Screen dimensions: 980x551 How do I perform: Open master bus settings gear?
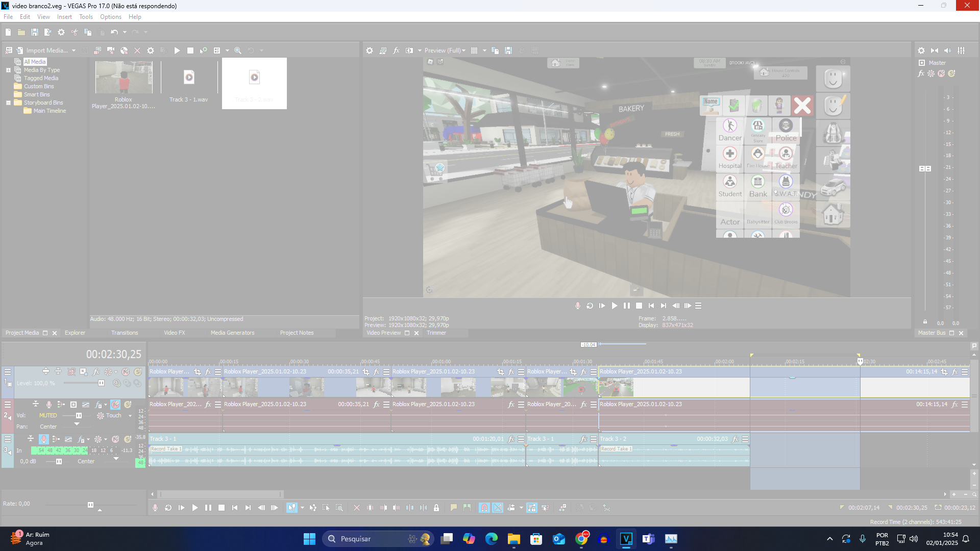(x=921, y=51)
